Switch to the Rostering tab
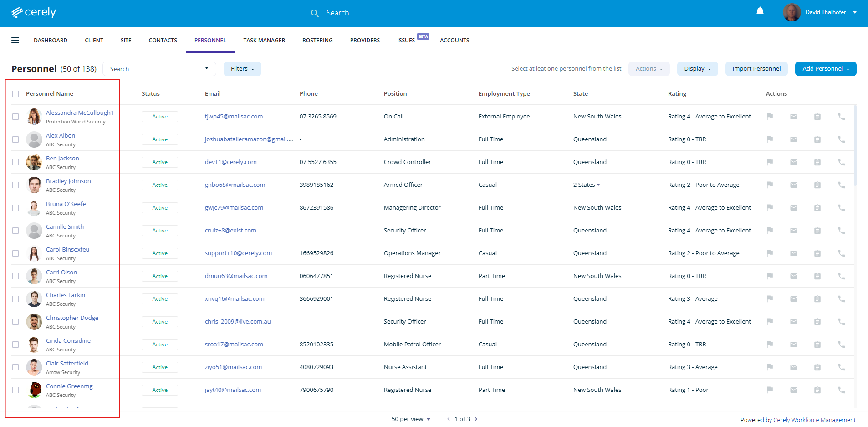Image resolution: width=868 pixels, height=427 pixels. (317, 41)
